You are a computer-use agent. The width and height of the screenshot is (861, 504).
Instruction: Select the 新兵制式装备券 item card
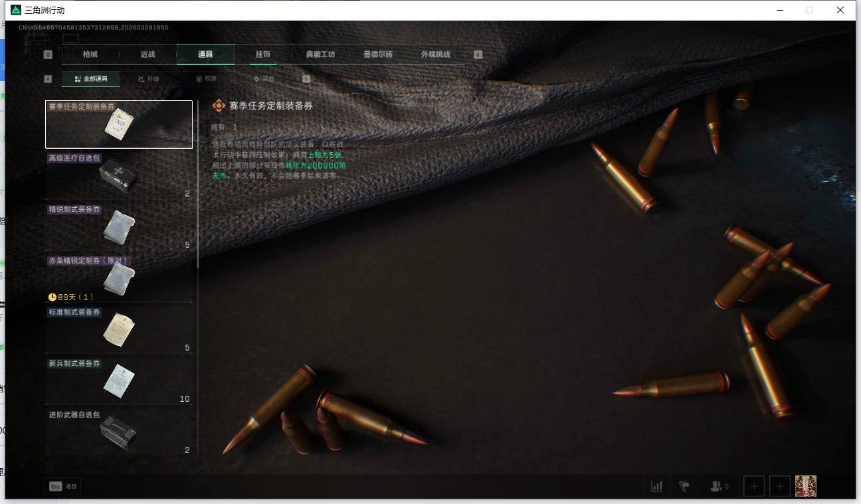click(x=119, y=380)
